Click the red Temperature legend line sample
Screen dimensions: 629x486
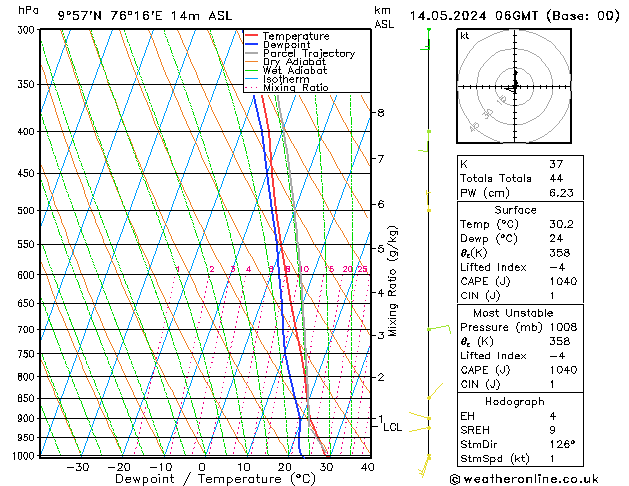[251, 36]
